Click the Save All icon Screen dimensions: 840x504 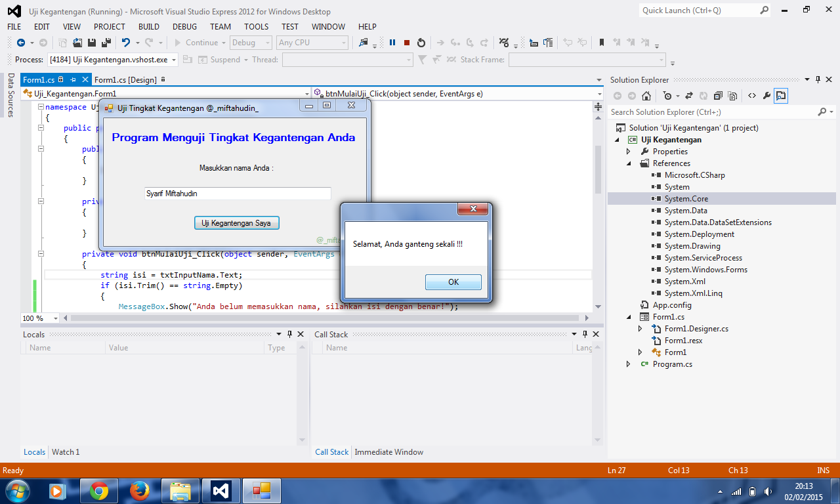105,42
